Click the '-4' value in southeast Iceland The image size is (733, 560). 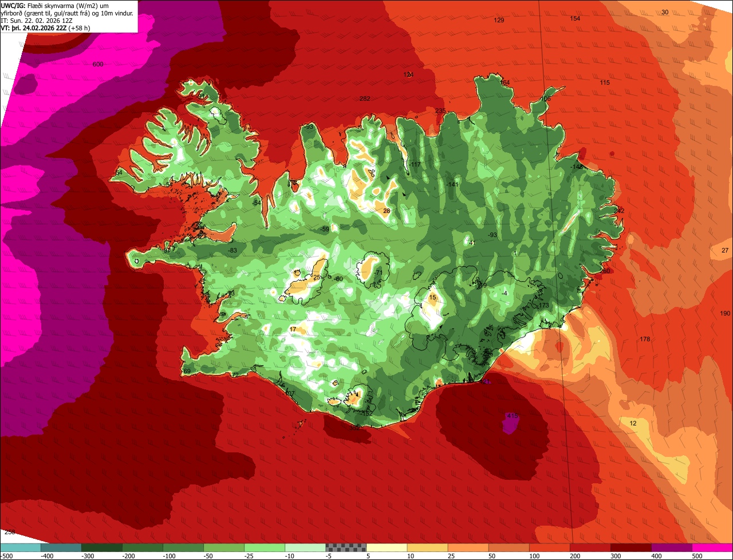(504, 293)
